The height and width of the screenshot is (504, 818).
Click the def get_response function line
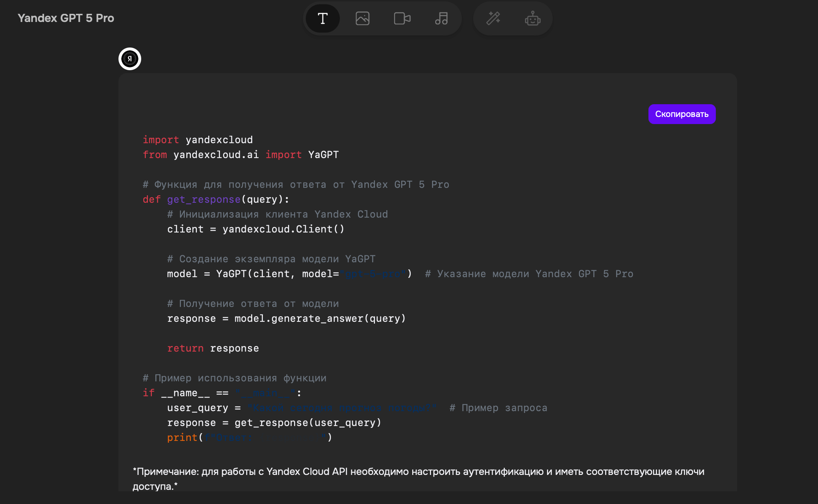click(216, 200)
